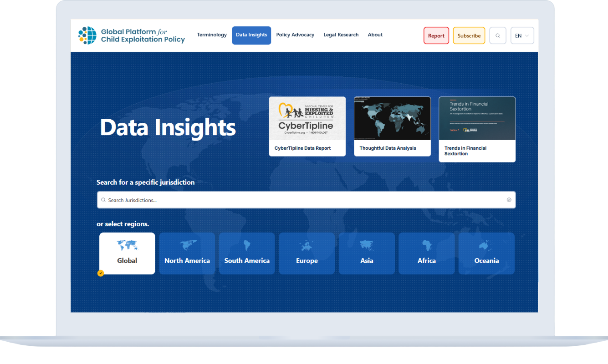Toggle the selected Global region tile
The width and height of the screenshot is (608, 364).
[x=127, y=253]
